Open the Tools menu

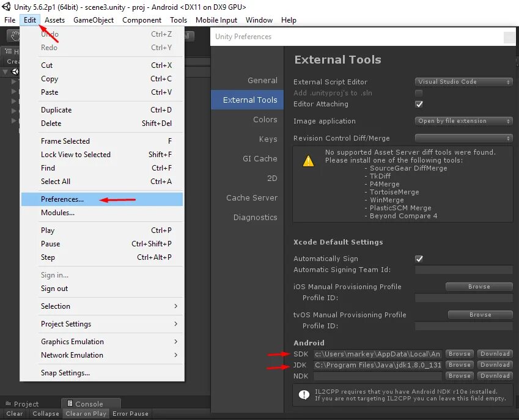click(x=179, y=20)
